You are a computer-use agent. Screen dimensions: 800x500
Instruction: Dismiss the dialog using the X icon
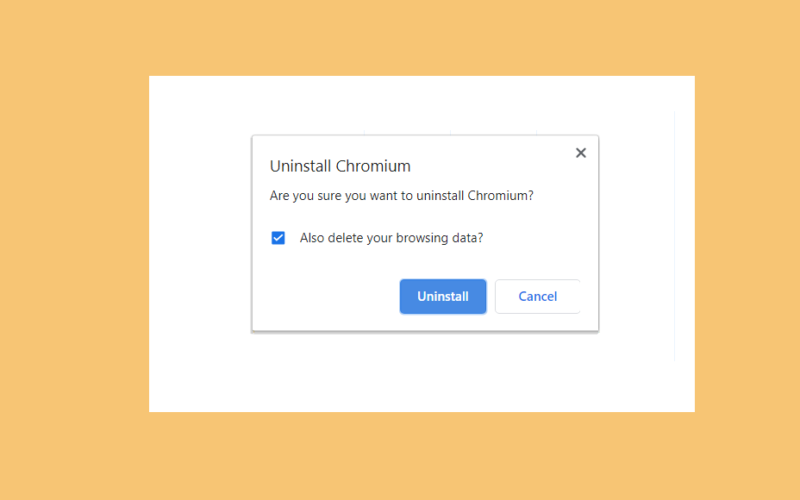click(581, 153)
